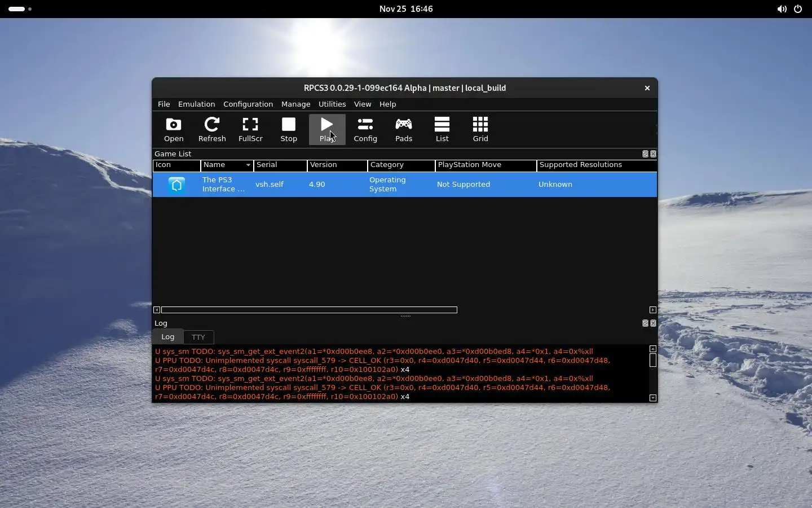
Task: Switch to the TTY tab
Action: (198, 337)
